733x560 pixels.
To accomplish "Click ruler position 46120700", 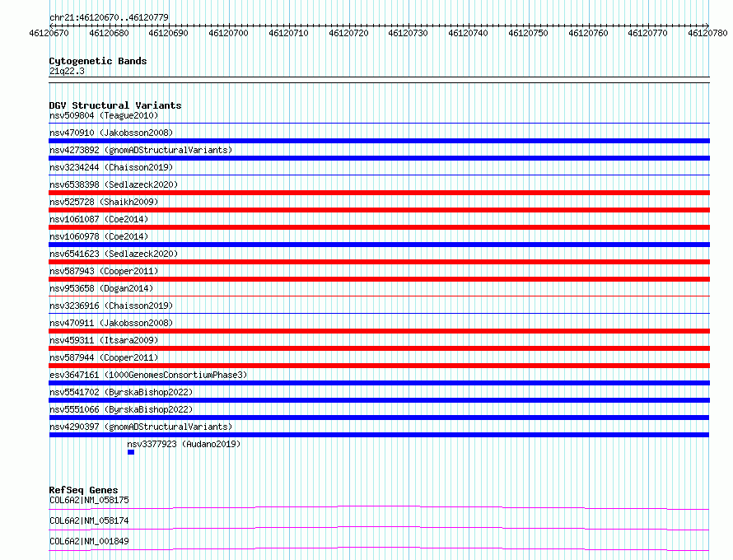I will tap(229, 33).
